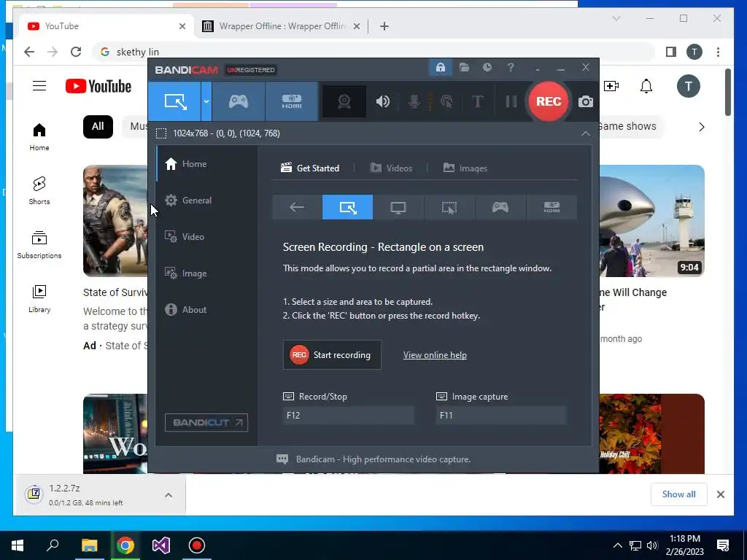Open YouTube account avatar T
The image size is (747, 560).
[689, 86]
